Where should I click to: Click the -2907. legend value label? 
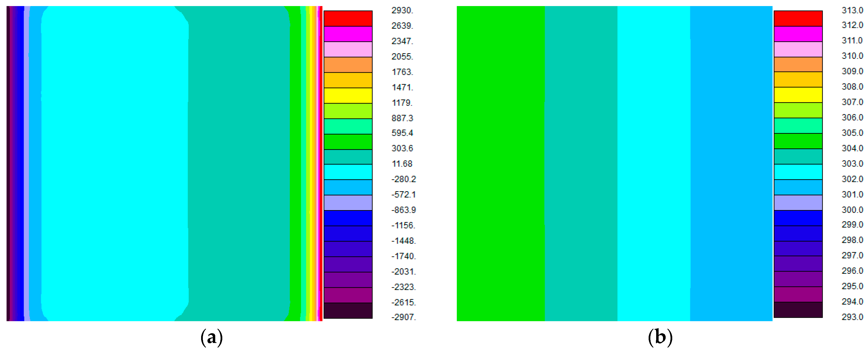403,317
